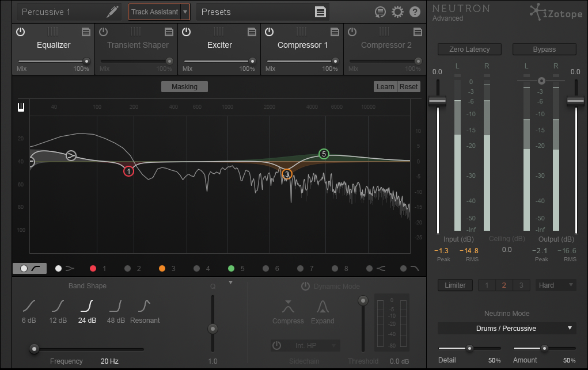This screenshot has height=370, width=588.
Task: Select the high-pass filter band tab
Action: (29, 268)
